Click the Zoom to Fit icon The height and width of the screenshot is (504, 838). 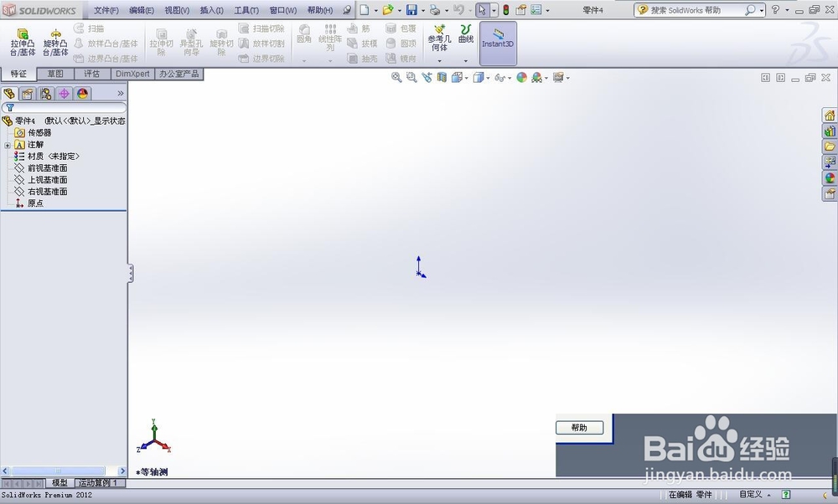[396, 77]
